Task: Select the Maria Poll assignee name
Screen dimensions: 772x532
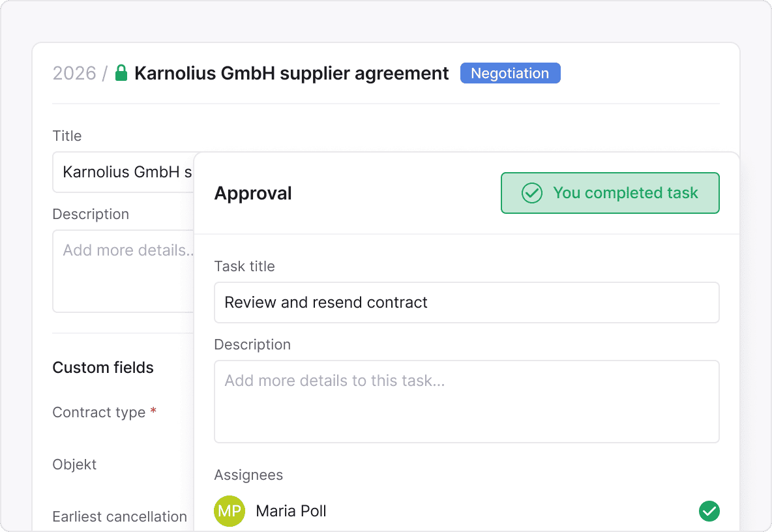Action: coord(291,511)
